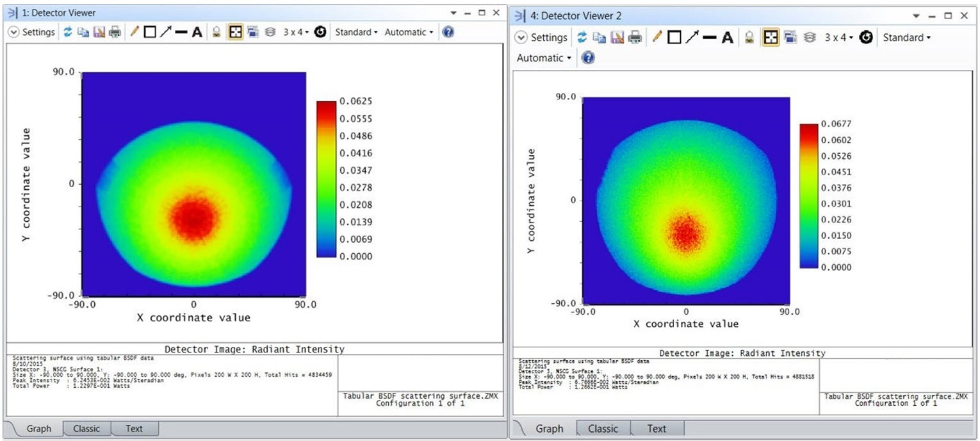Select the rectangle annotation tool in Detector Viewer 2
Screen dimensions: 980x441
[x=674, y=38]
